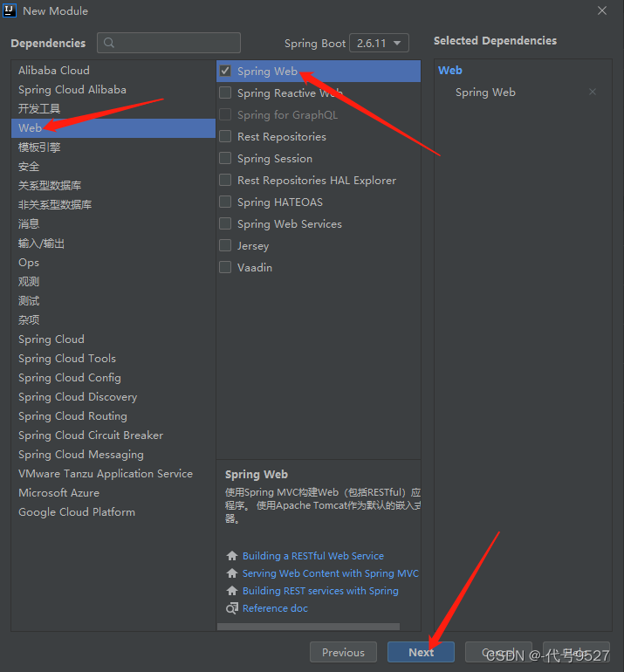Image resolution: width=624 pixels, height=672 pixels.
Task: Select the Spring Cloud Messaging category
Action: 113,455
